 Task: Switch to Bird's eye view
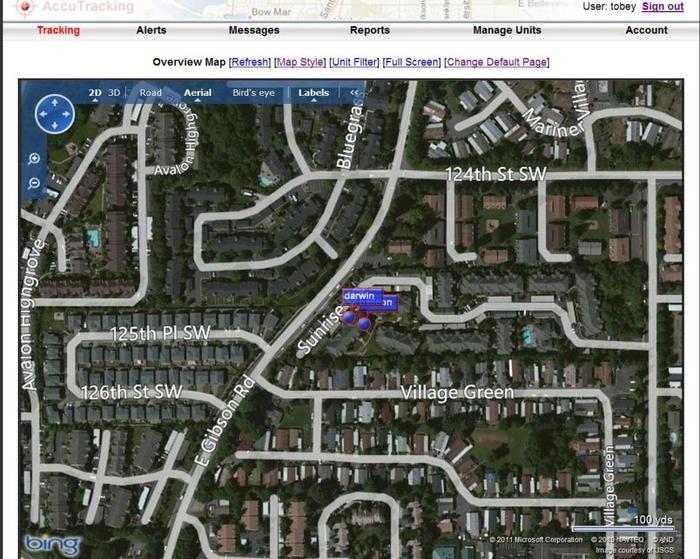254,93
